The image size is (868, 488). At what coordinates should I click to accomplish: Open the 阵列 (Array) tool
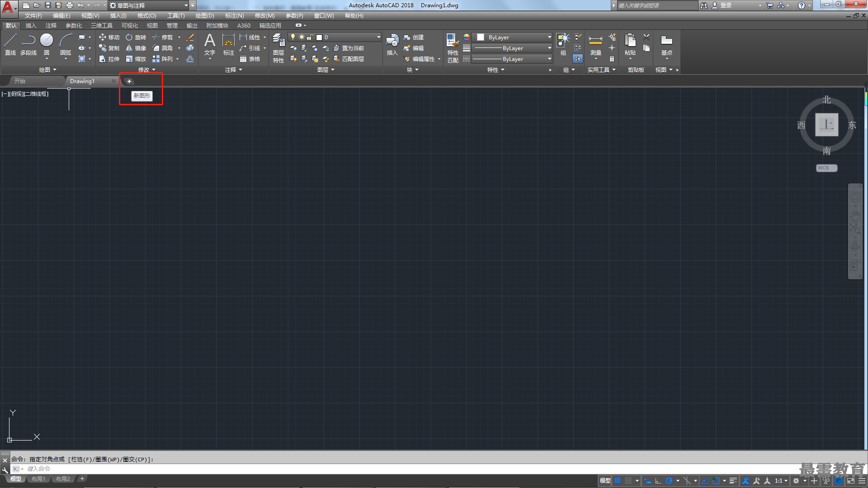pyautogui.click(x=163, y=59)
